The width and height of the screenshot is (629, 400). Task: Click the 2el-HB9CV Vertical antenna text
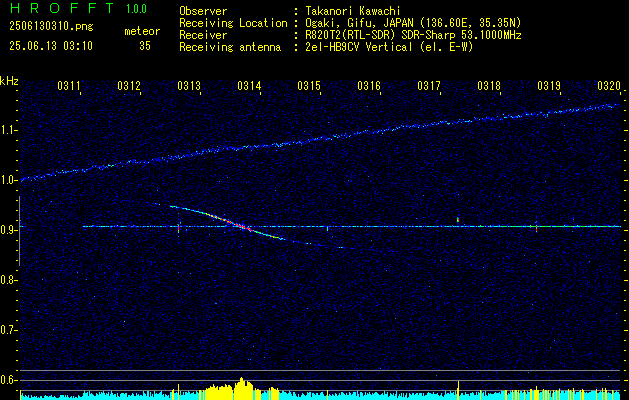pos(390,47)
